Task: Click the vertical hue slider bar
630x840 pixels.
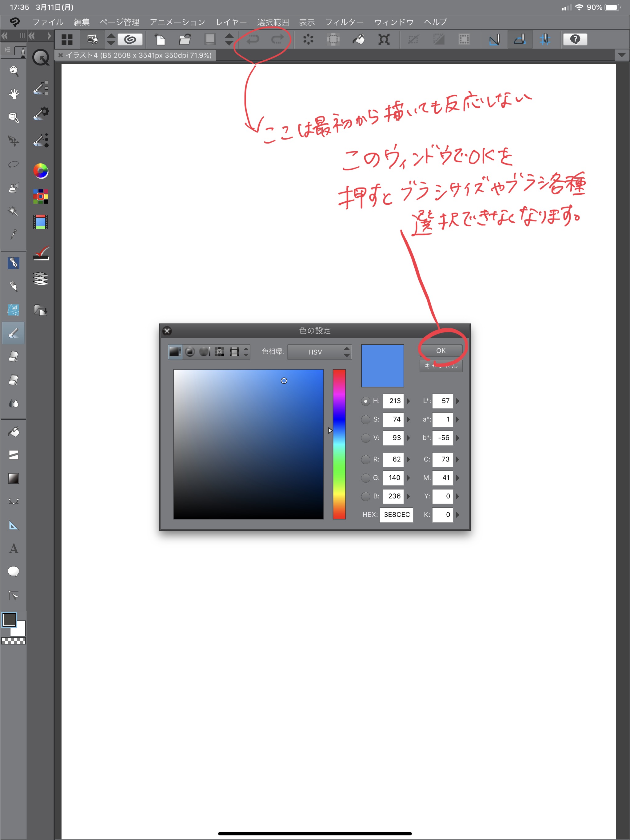Action: (339, 444)
